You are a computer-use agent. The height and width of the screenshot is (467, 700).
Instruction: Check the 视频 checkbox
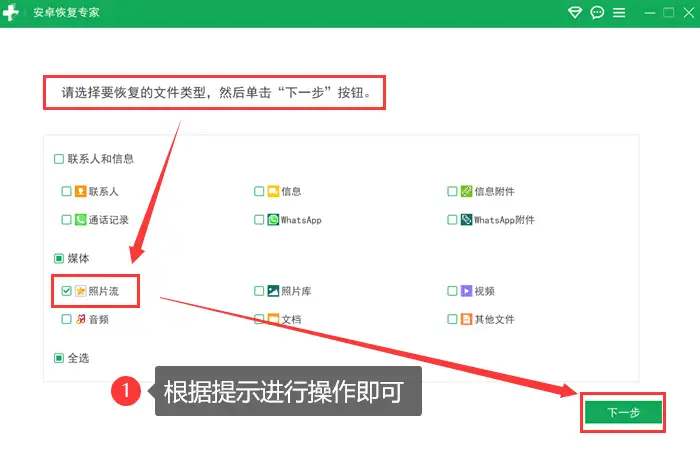tap(452, 291)
